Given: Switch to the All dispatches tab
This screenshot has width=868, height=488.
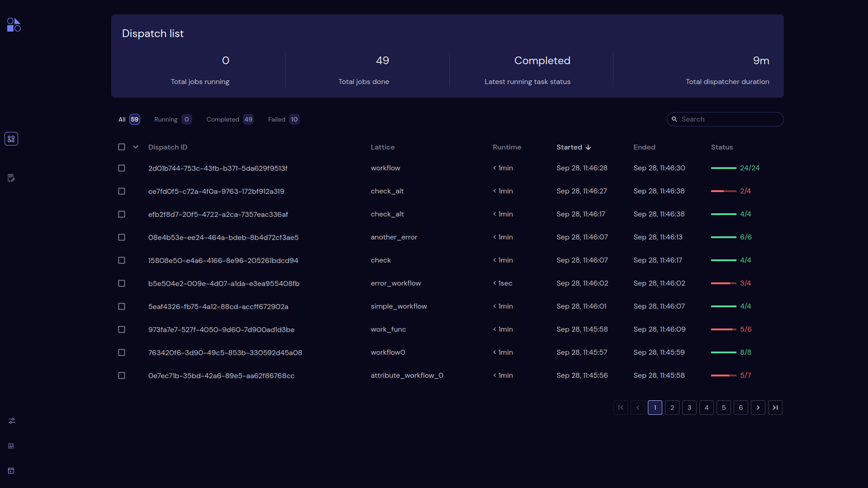Looking at the screenshot, I should pos(129,119).
